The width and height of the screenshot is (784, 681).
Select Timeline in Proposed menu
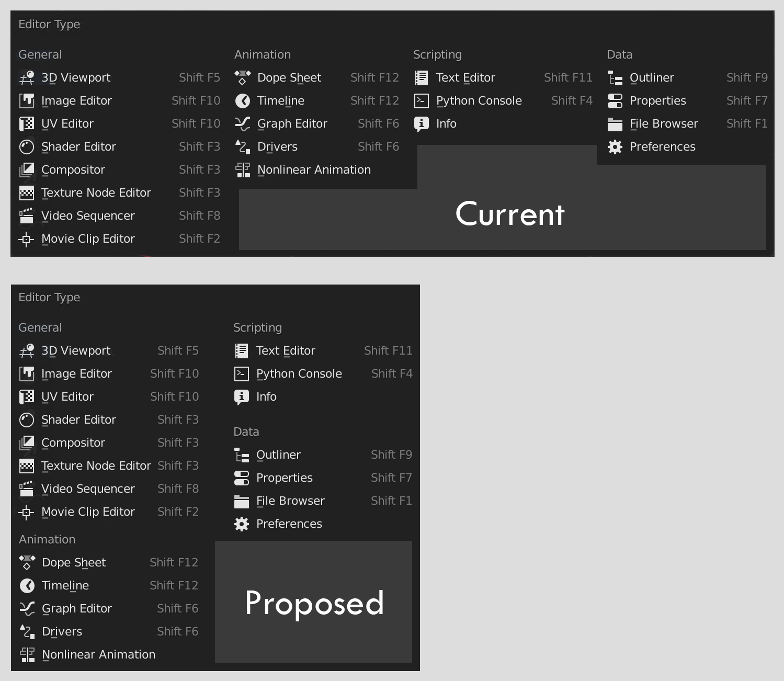pos(109,586)
